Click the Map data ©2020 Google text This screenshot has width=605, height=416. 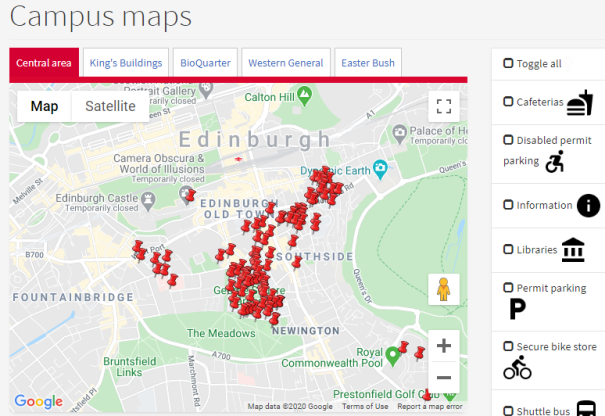[x=290, y=406]
